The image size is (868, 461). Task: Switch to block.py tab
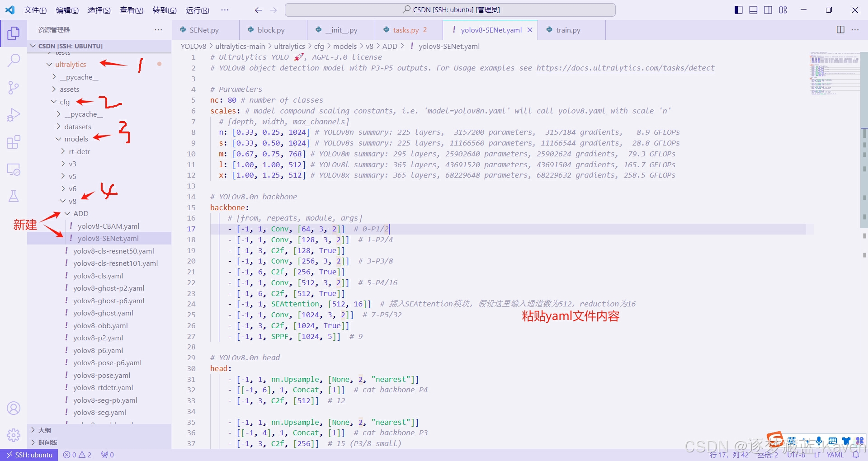(273, 30)
